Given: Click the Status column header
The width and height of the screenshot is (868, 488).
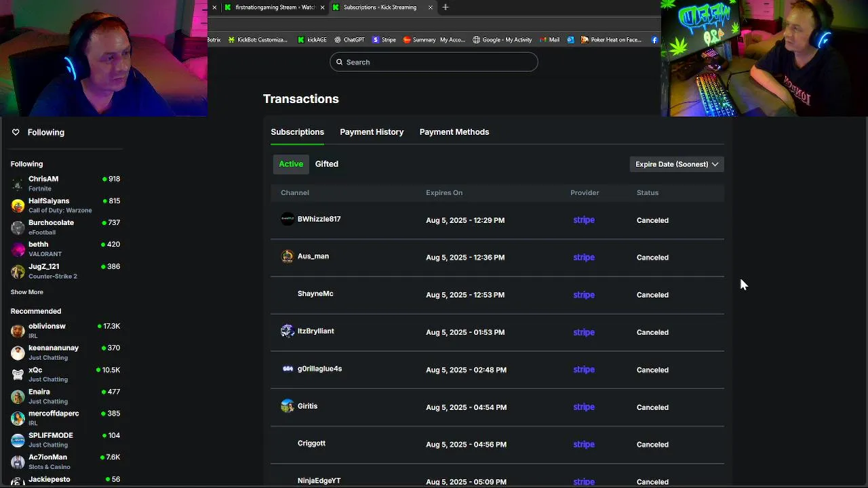Looking at the screenshot, I should click(x=648, y=192).
